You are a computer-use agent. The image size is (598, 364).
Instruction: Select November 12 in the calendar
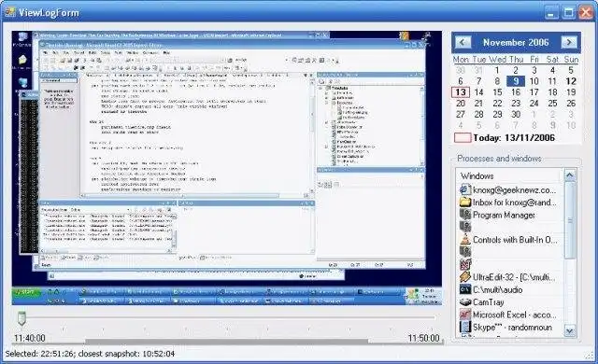pyautogui.click(x=571, y=81)
